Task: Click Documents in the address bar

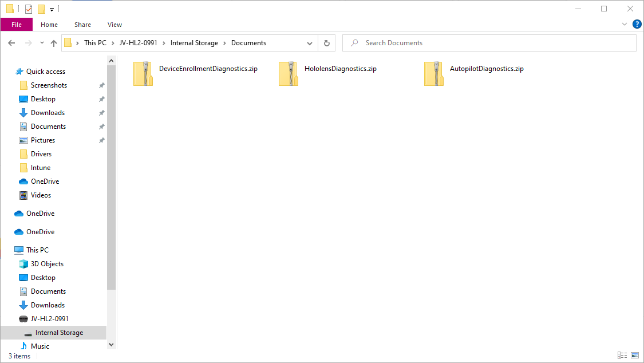Action: pos(248,43)
